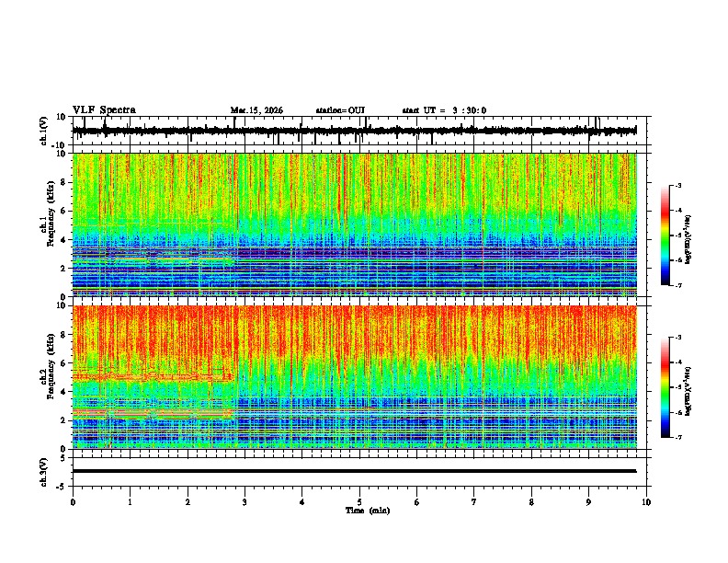This screenshot has height=563, width=728.
Task: Click time axis tick label "3"
Action: coord(245,502)
